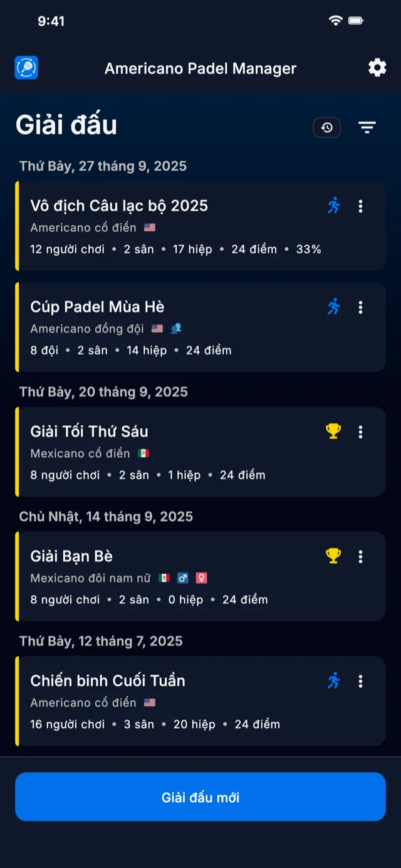The height and width of the screenshot is (868, 401).
Task: Tap trophy icon on Giải Tối Thứ Sáu
Action: click(333, 431)
